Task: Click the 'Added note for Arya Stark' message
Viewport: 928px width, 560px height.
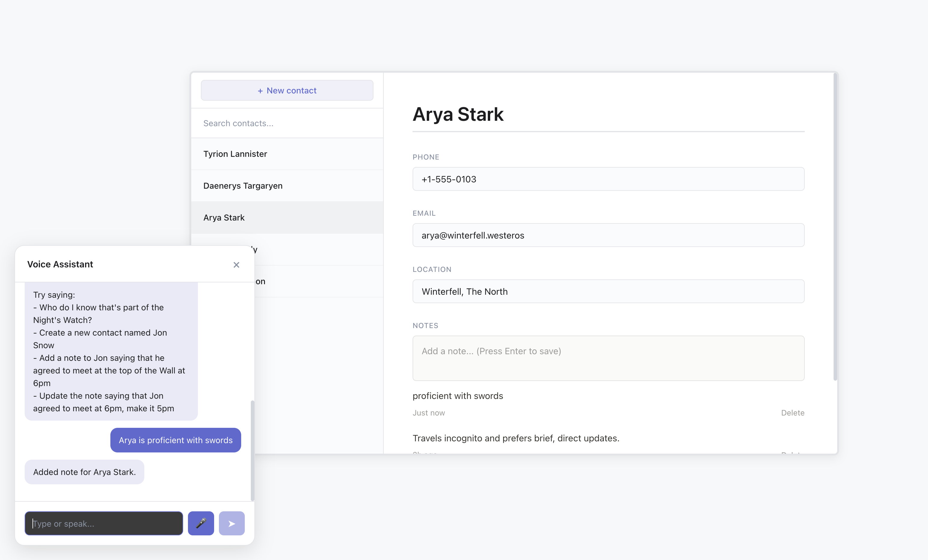Action: point(84,472)
